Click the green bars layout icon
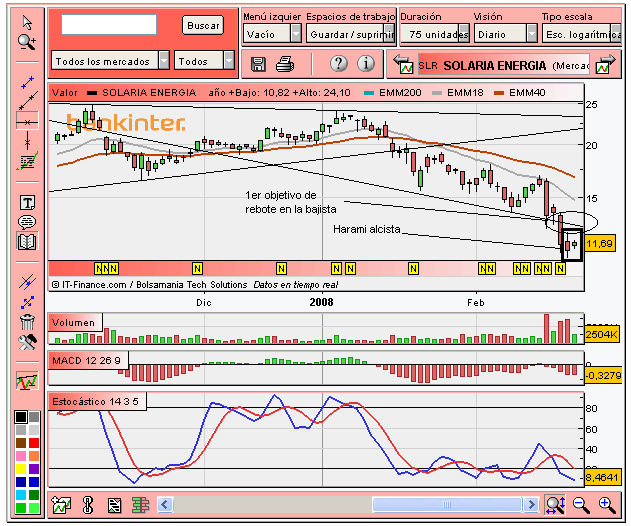 (140, 505)
